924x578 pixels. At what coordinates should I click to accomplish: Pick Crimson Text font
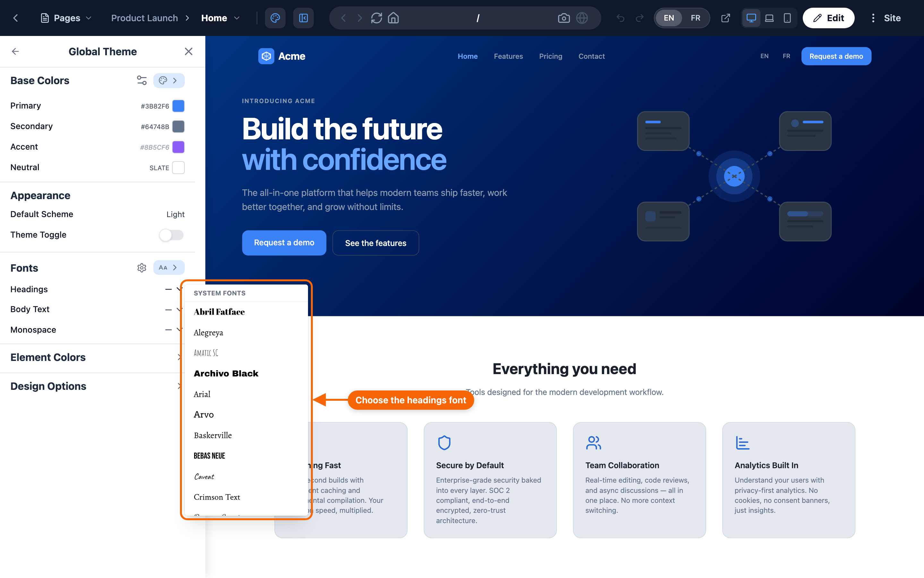(246, 497)
